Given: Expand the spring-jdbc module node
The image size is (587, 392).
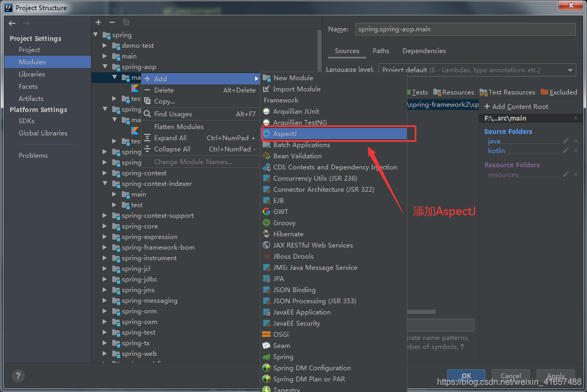Looking at the screenshot, I should (105, 279).
